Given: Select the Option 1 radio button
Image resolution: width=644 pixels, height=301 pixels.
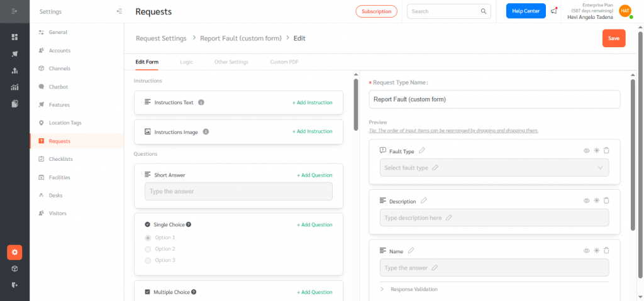Looking at the screenshot, I should coord(148,238).
